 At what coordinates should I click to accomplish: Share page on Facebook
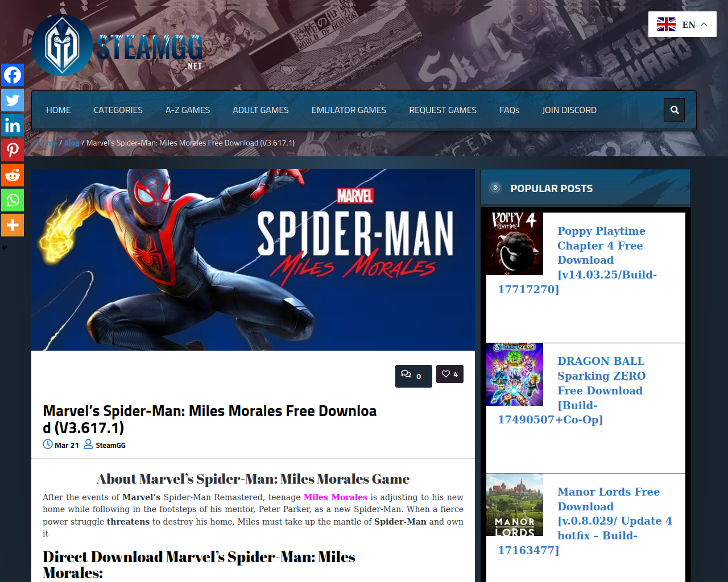pos(12,75)
